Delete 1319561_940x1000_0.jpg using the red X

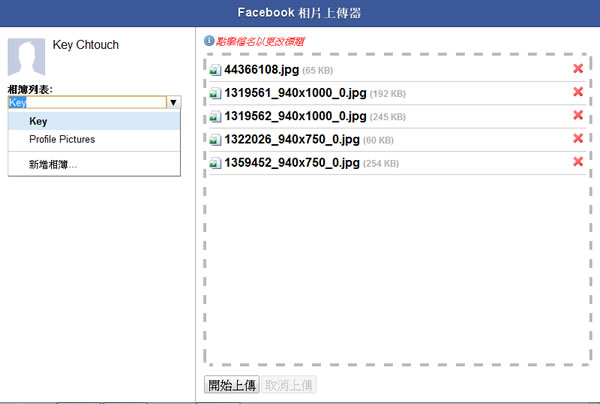tap(577, 92)
